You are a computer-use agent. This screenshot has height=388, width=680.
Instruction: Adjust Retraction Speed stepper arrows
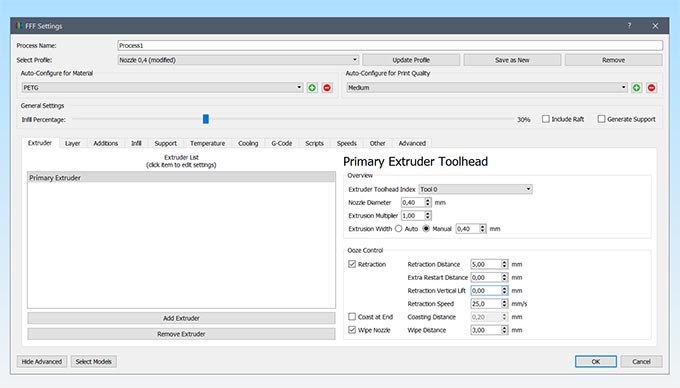pyautogui.click(x=504, y=304)
